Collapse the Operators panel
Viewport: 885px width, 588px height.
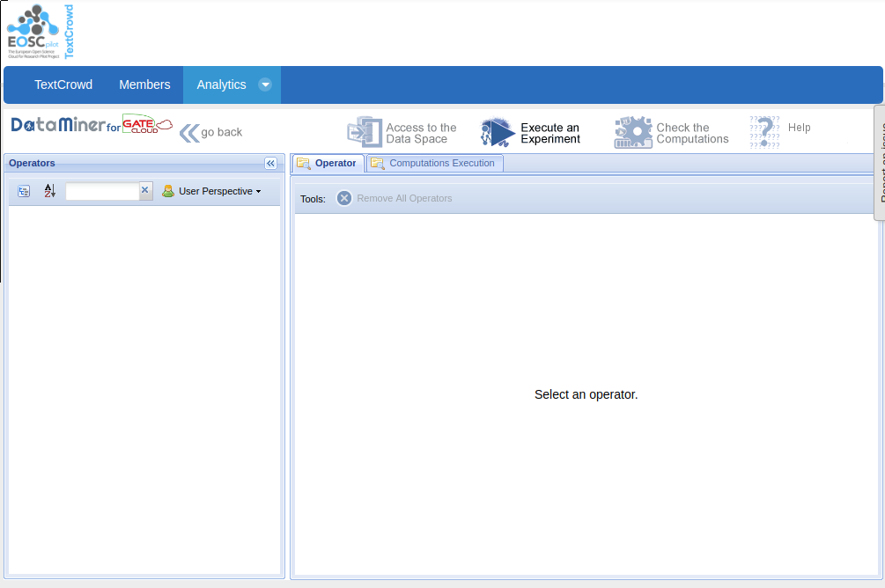[271, 163]
